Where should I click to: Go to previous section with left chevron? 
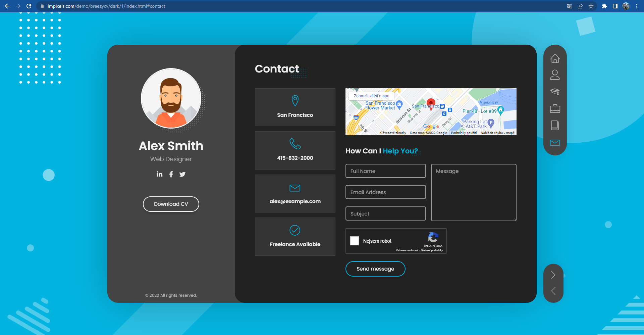tap(553, 291)
